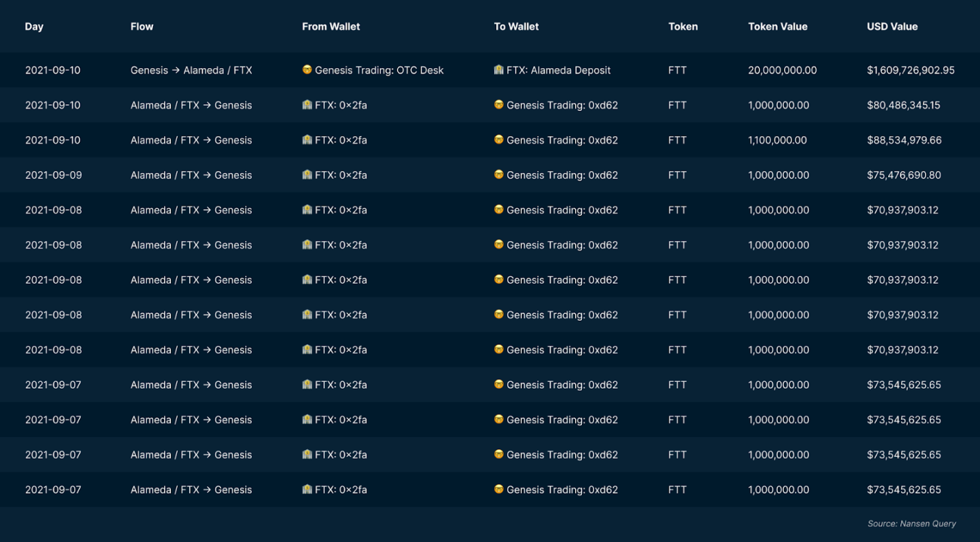The height and width of the screenshot is (542, 980).
Task: Click the Genesis face icon in the 2021-09-09 row
Action: [499, 174]
